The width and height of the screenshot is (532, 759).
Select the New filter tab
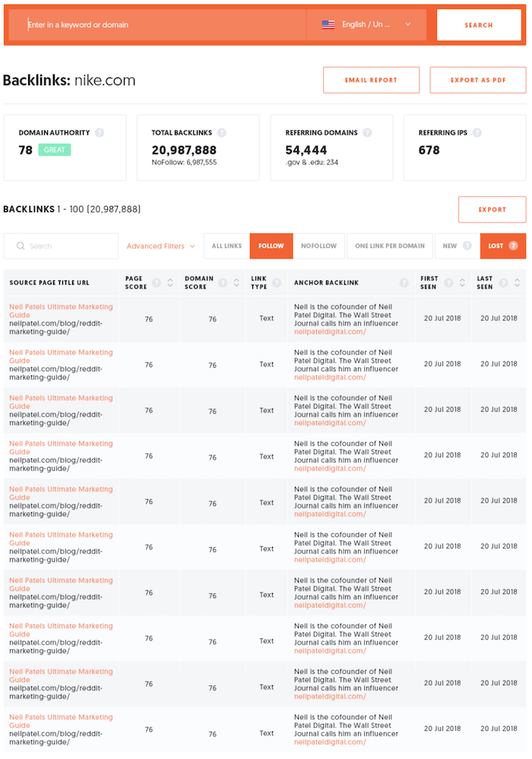pos(458,246)
